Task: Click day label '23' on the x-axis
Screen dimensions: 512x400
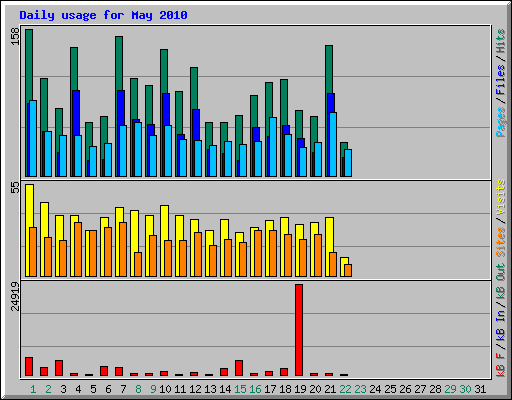Action: [360, 389]
